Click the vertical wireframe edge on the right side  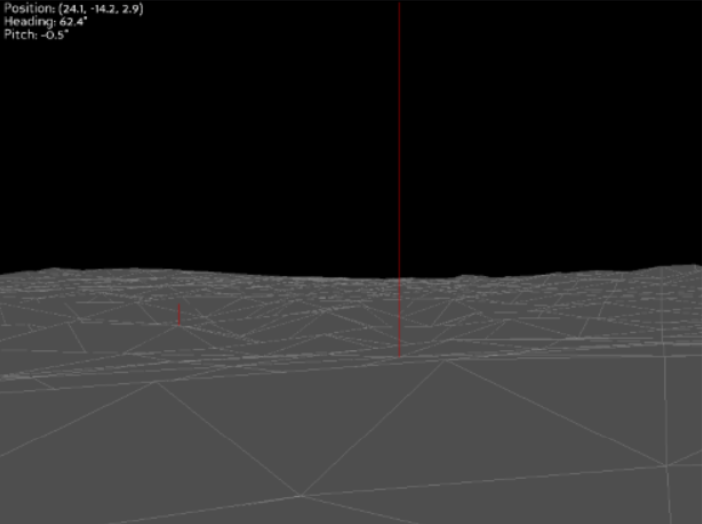click(x=666, y=410)
